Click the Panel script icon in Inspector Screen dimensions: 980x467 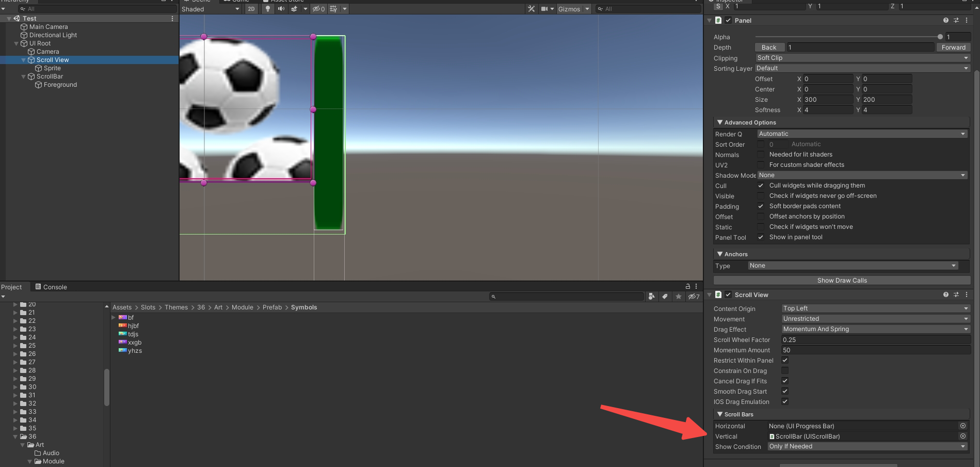[x=718, y=20]
